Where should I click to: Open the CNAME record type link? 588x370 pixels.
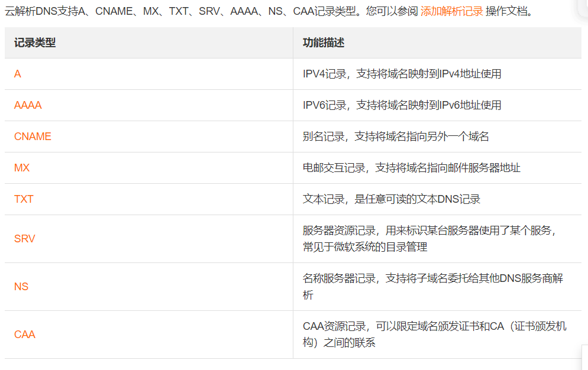click(33, 137)
